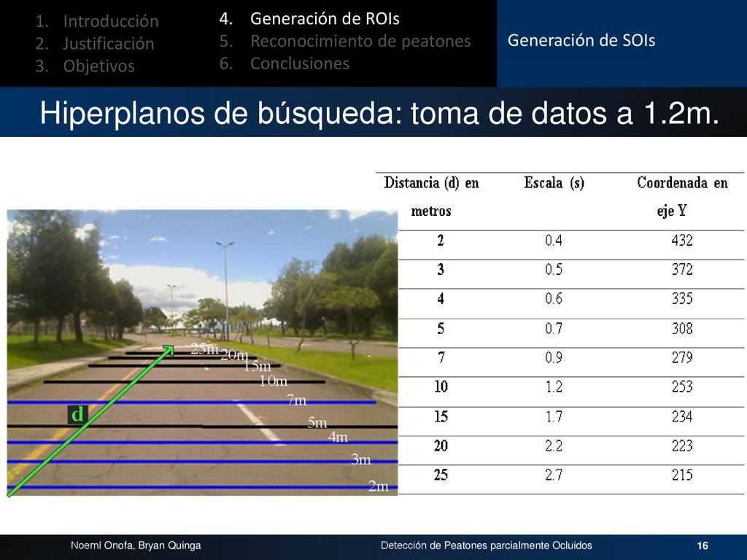Click distance cell 25 in table
This screenshot has width=747, height=560.
[441, 475]
